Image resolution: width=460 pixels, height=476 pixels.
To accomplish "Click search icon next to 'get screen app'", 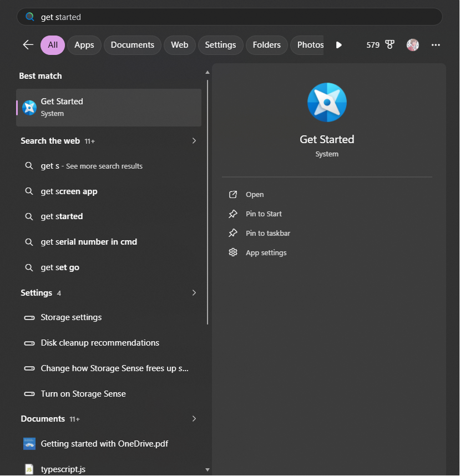I will 29,191.
